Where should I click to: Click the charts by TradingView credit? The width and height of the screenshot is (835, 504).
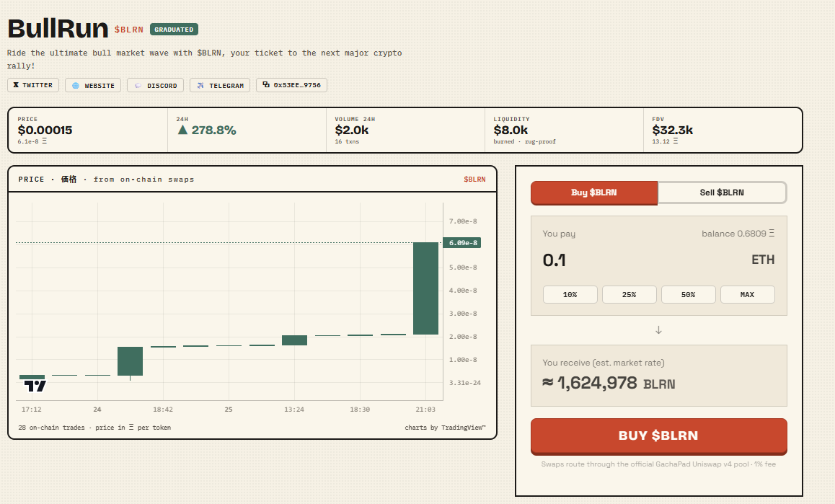pos(445,428)
